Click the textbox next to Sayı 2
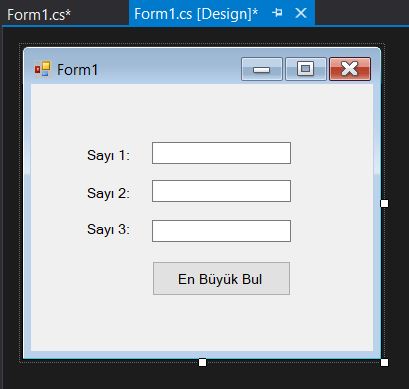 (x=221, y=191)
